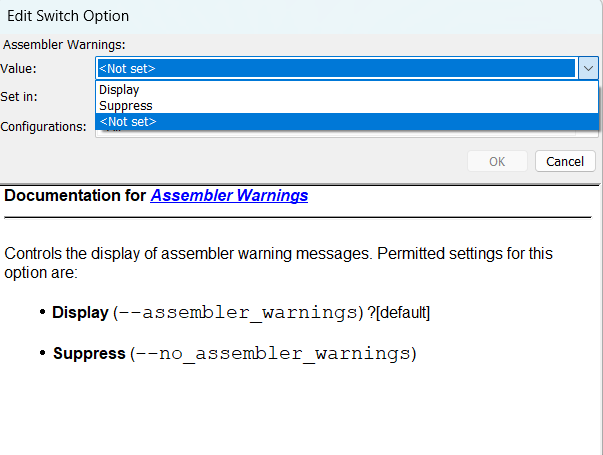603x455 pixels.
Task: Click the bold Display bullet in documentation
Action: (80, 313)
